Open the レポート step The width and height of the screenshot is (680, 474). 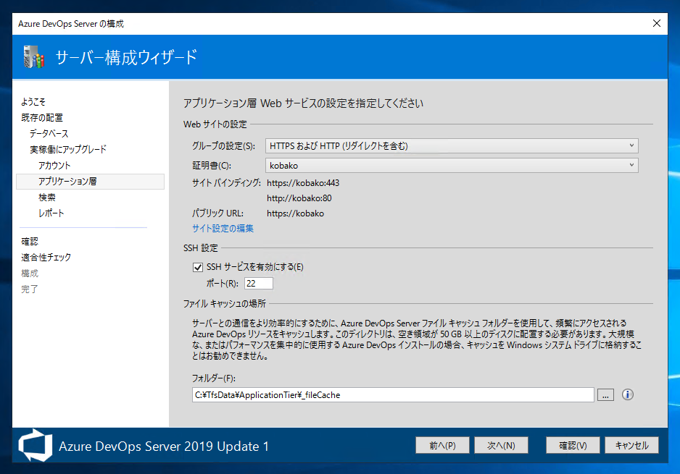coord(51,213)
